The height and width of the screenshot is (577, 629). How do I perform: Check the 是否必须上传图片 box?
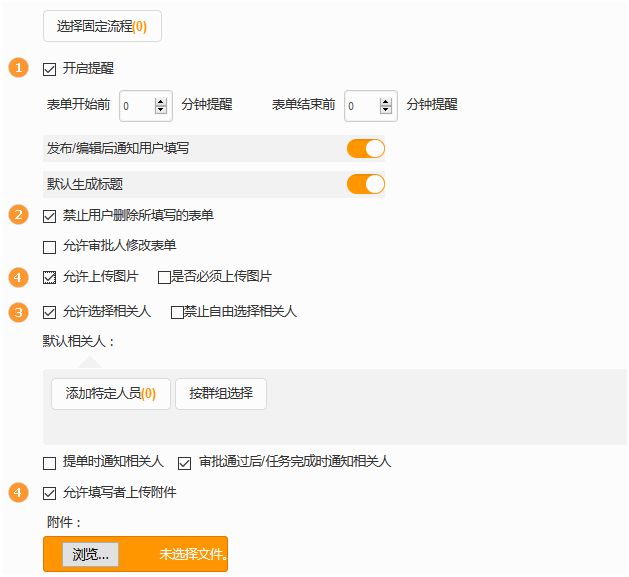[164, 277]
